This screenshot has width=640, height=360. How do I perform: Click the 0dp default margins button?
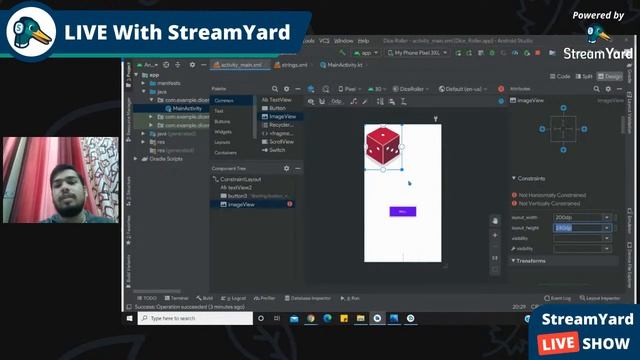click(336, 101)
